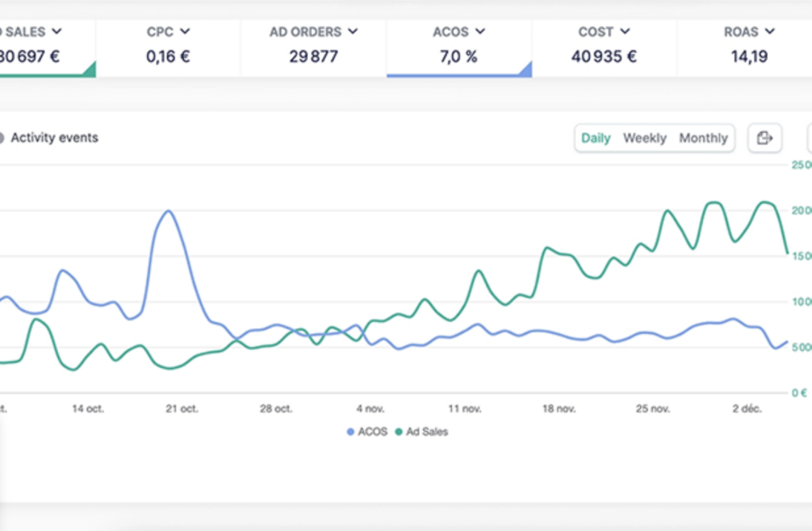This screenshot has width=812, height=531.
Task: Click the "21 oct." axis date label
Action: pos(182,409)
